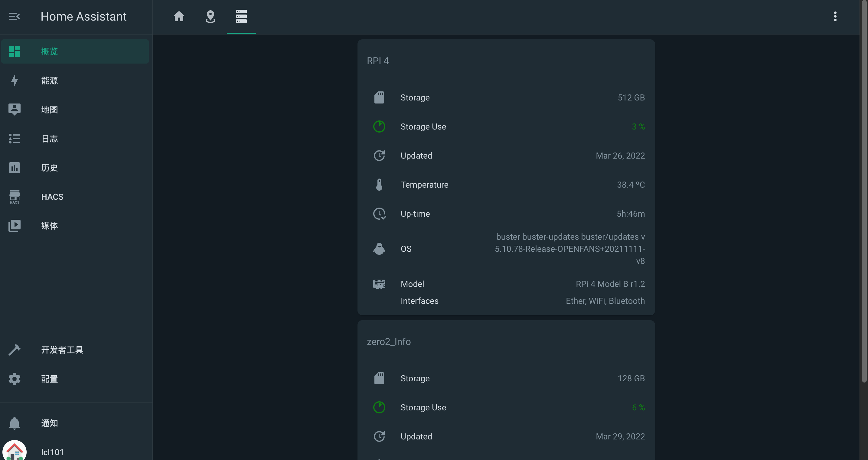The width and height of the screenshot is (868, 460).
Task: Select the server view tab
Action: (x=241, y=16)
